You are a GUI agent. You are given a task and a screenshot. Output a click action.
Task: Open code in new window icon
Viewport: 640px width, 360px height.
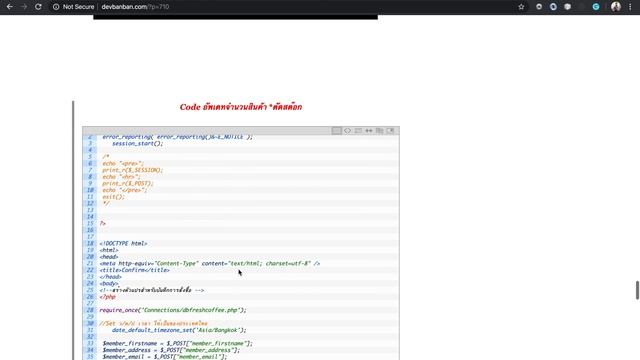(x=391, y=131)
